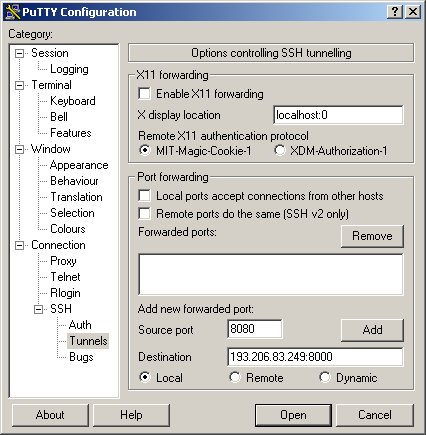
Task: Click the Source port field
Action: [x=255, y=329]
